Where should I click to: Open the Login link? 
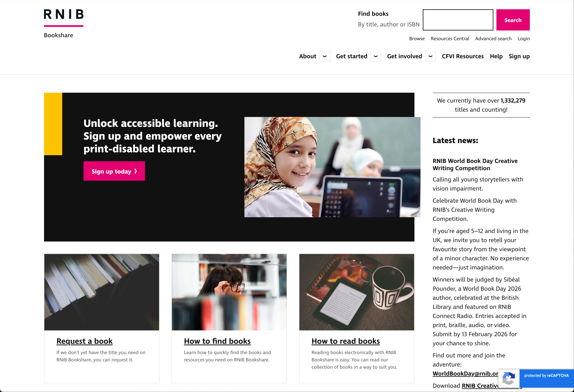point(524,39)
